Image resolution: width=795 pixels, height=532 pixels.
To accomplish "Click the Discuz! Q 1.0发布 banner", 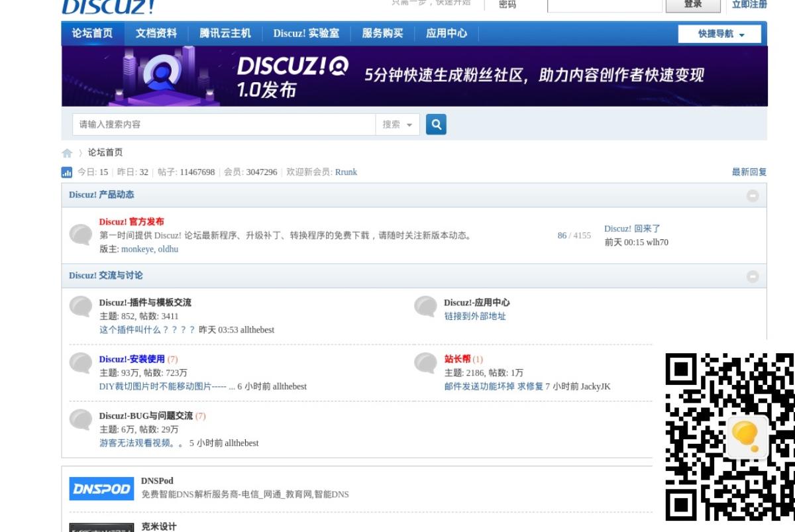I will (415, 76).
